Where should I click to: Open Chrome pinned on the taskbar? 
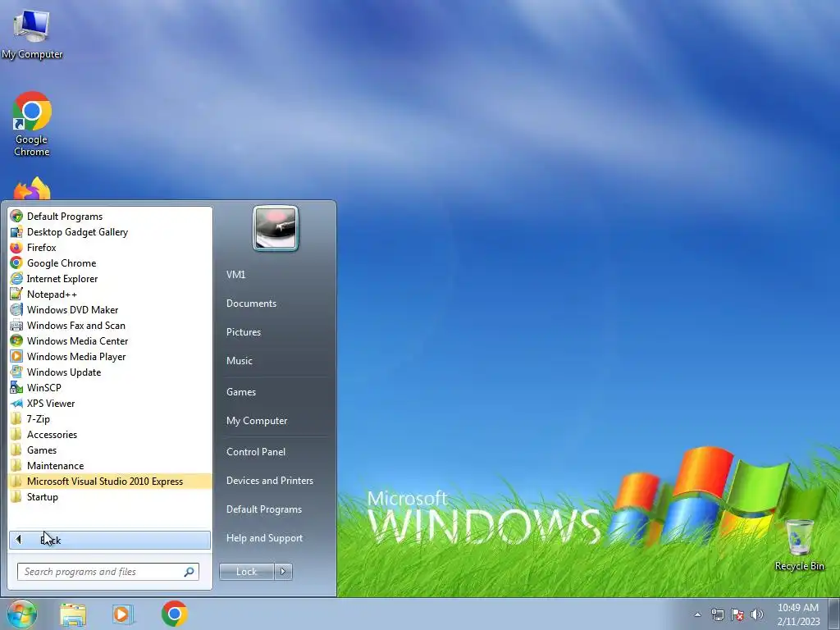(174, 614)
